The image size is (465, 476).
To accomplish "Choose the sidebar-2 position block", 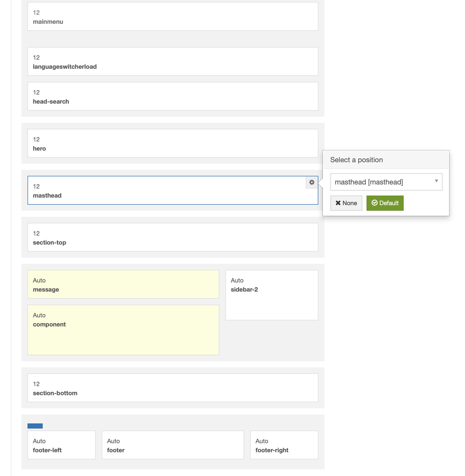I will 272,295.
